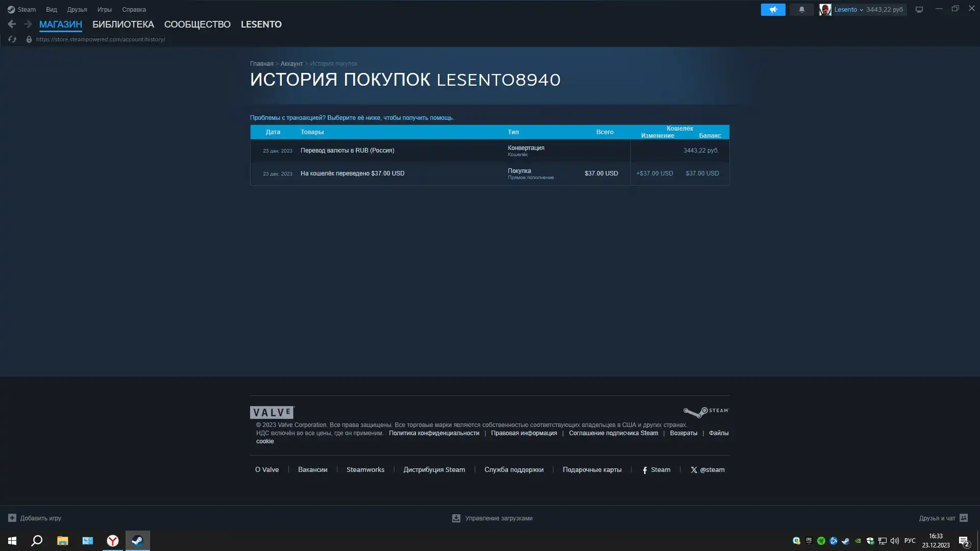The width and height of the screenshot is (980, 551).
Task: Go back with the left arrow
Action: [x=12, y=24]
